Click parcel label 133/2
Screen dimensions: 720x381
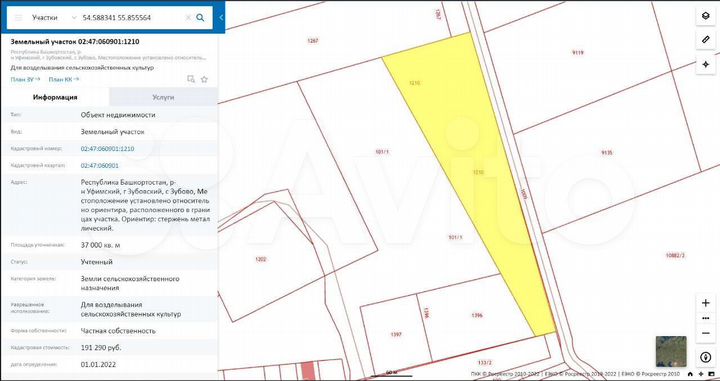484,362
